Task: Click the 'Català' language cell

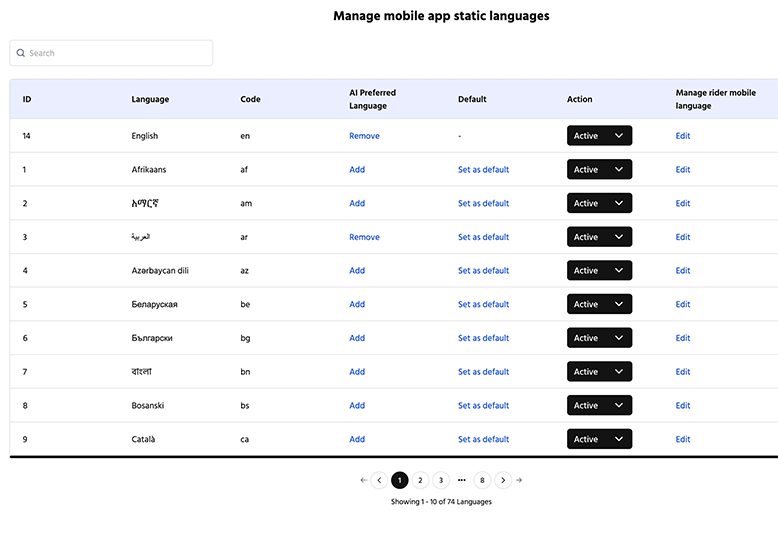Action: (143, 439)
